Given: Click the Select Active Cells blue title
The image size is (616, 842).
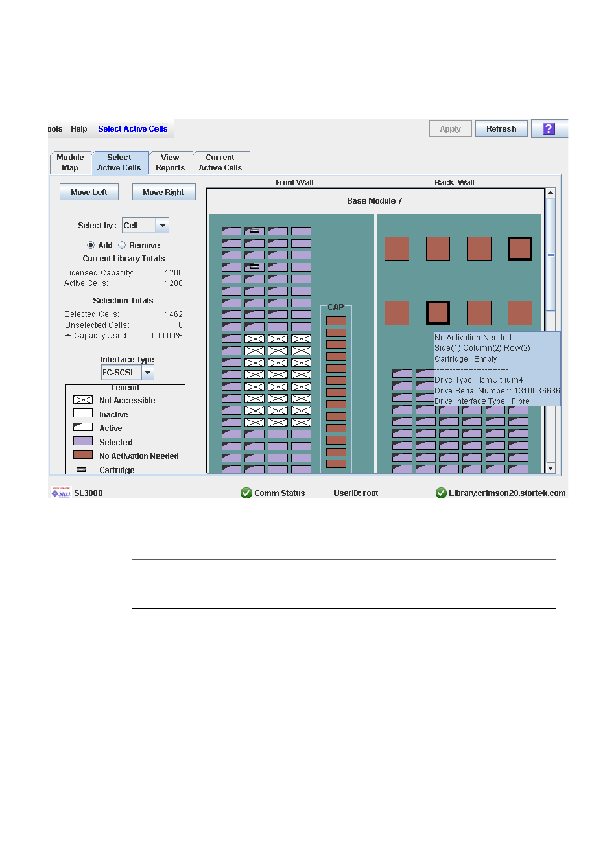Looking at the screenshot, I should click(133, 129).
